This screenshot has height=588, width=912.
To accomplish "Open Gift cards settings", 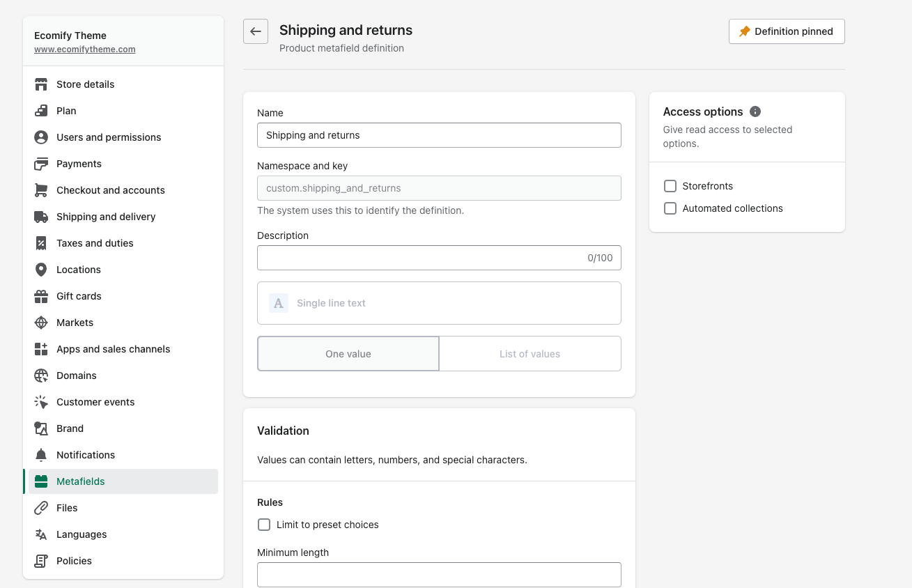I will [x=123, y=296].
